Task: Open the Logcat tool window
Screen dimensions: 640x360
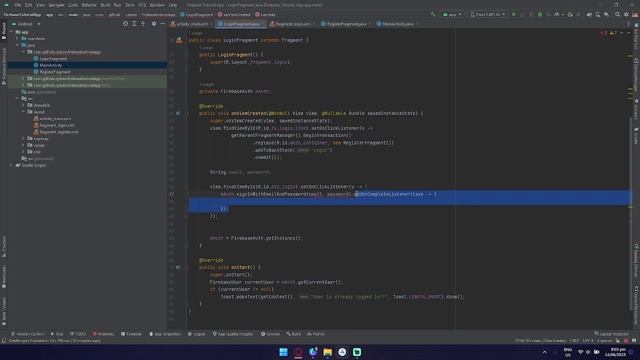Action: (x=197, y=334)
